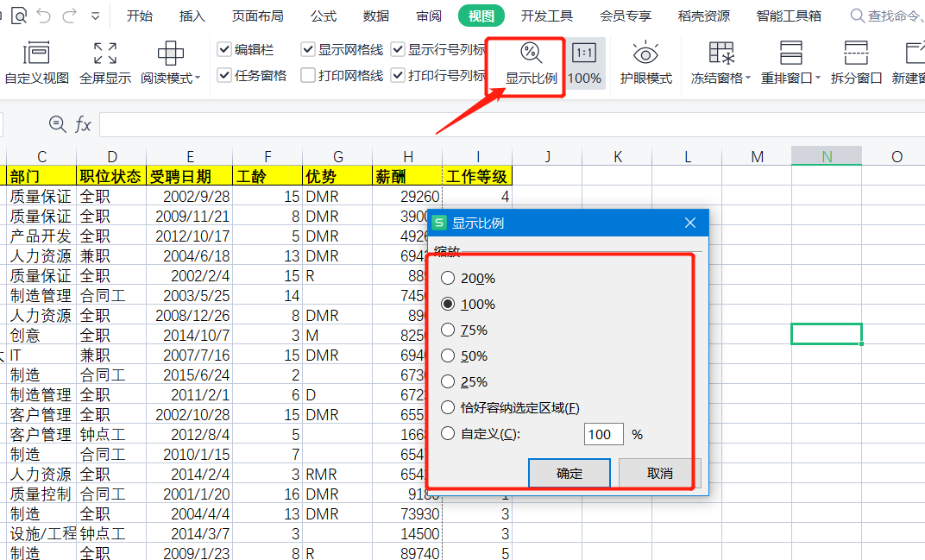The height and width of the screenshot is (560, 925).
Task: Click the salary cell 73930
Action: [407, 513]
